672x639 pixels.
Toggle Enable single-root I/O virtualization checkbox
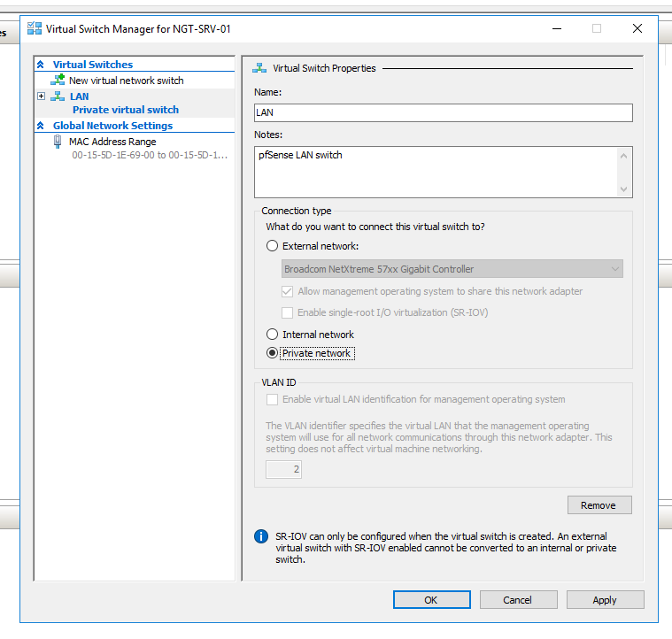click(x=287, y=312)
